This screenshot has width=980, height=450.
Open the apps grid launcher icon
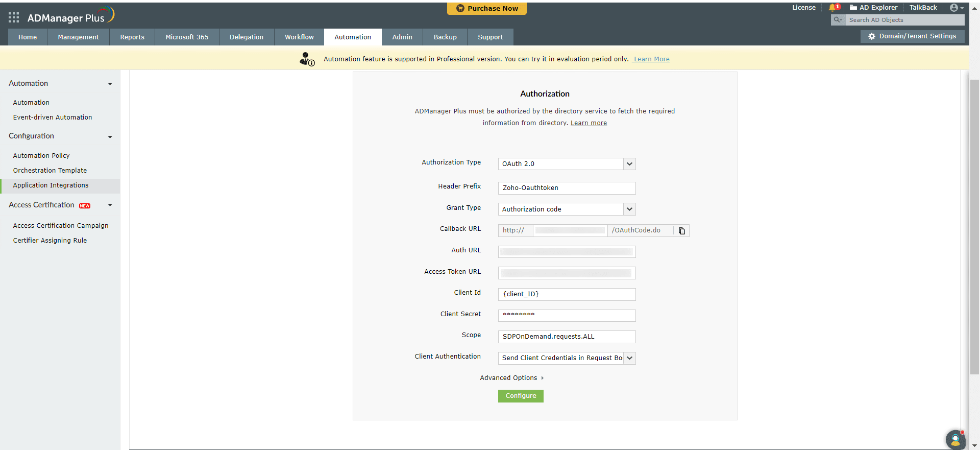point(14,18)
